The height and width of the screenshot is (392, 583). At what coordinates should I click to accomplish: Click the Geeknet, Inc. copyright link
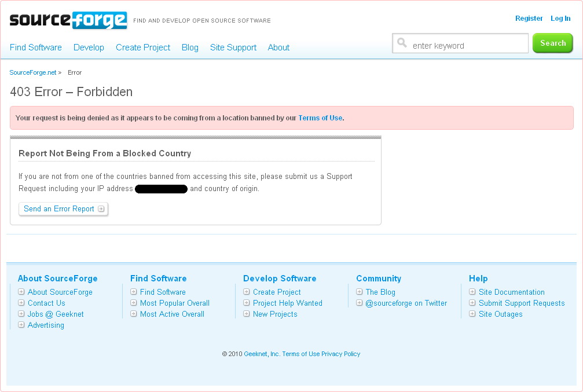262,354
